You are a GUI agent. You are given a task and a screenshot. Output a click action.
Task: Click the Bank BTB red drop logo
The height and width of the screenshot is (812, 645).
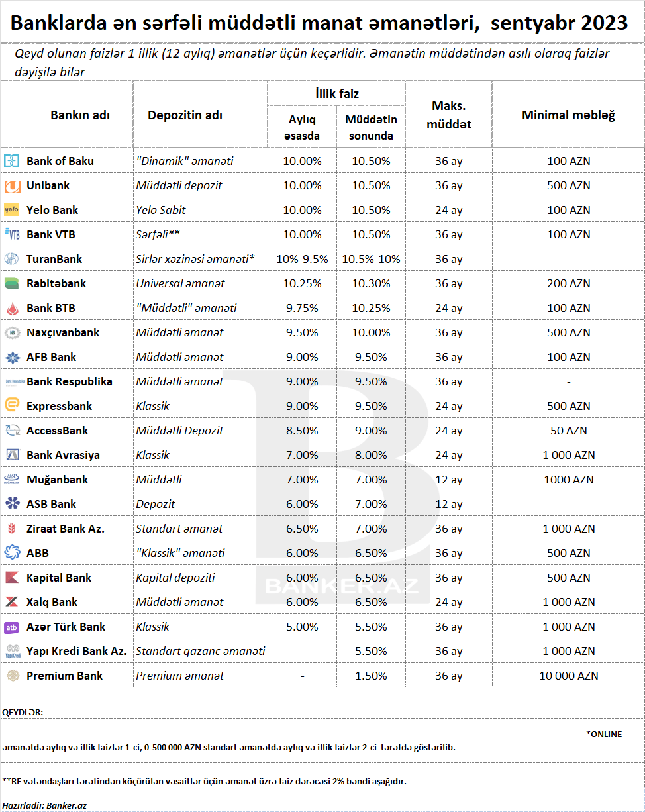click(13, 308)
